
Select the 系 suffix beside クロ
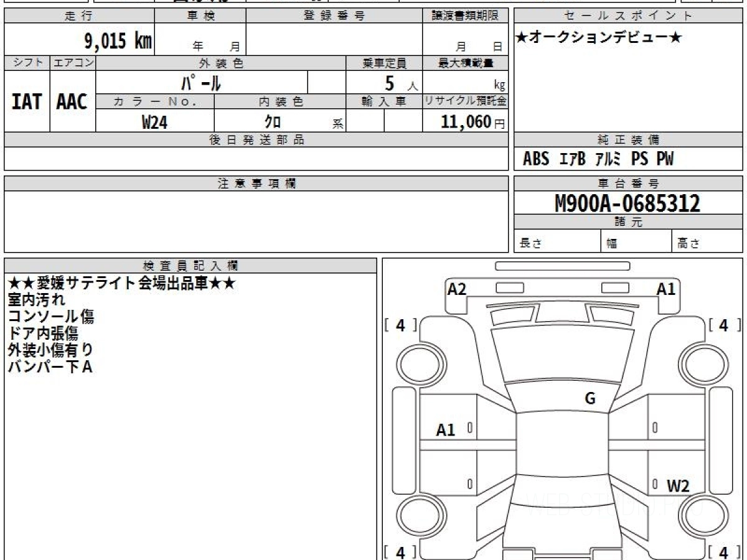click(337, 124)
